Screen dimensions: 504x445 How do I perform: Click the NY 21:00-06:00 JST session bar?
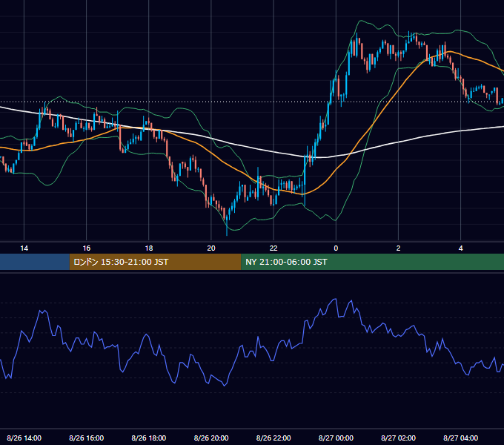[x=373, y=262]
